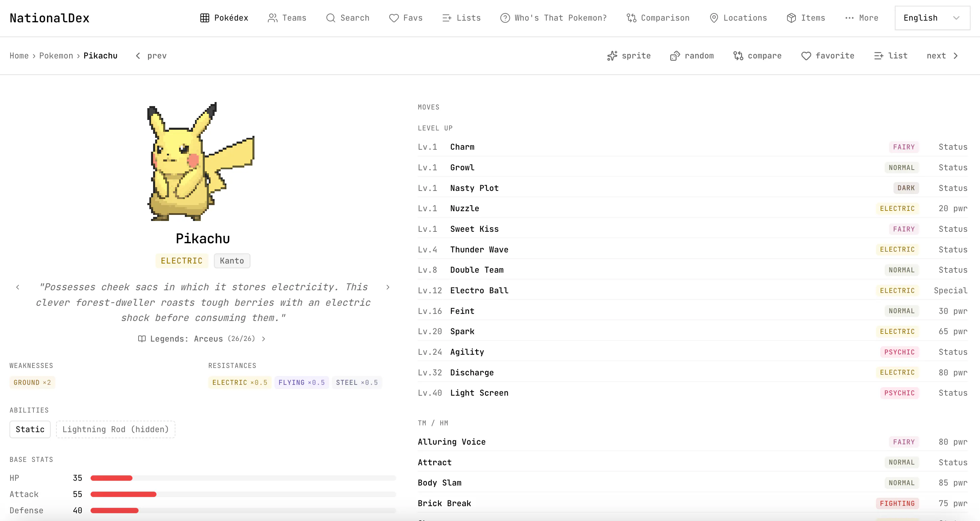Click the add-to-list icon in toolbar
Screen dimensions: 980x521
[x=878, y=56]
